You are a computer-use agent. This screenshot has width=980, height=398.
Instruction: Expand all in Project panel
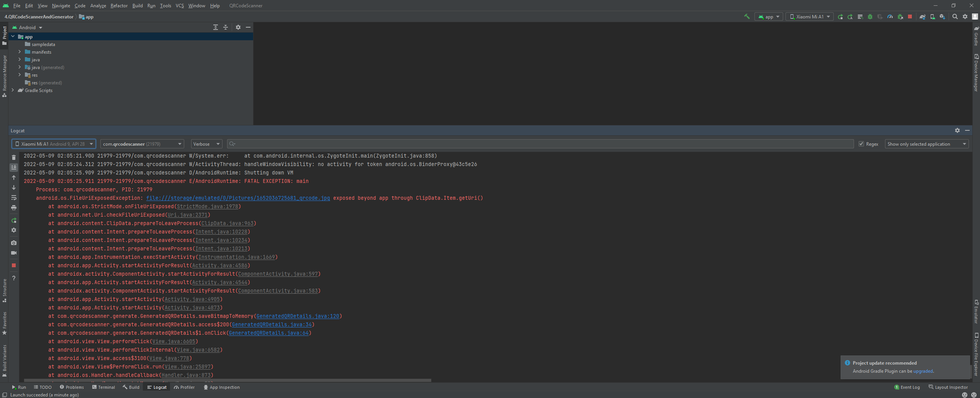[x=216, y=27]
